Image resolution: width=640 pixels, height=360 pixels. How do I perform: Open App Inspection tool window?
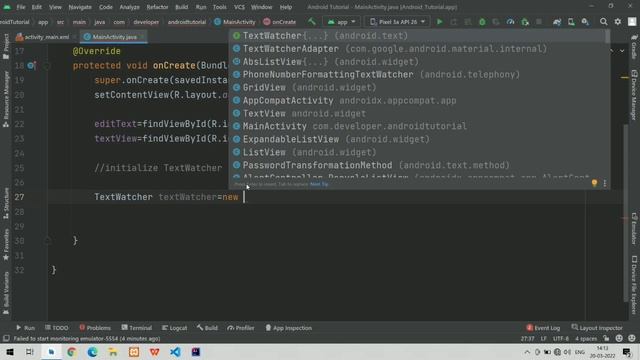coord(289,328)
